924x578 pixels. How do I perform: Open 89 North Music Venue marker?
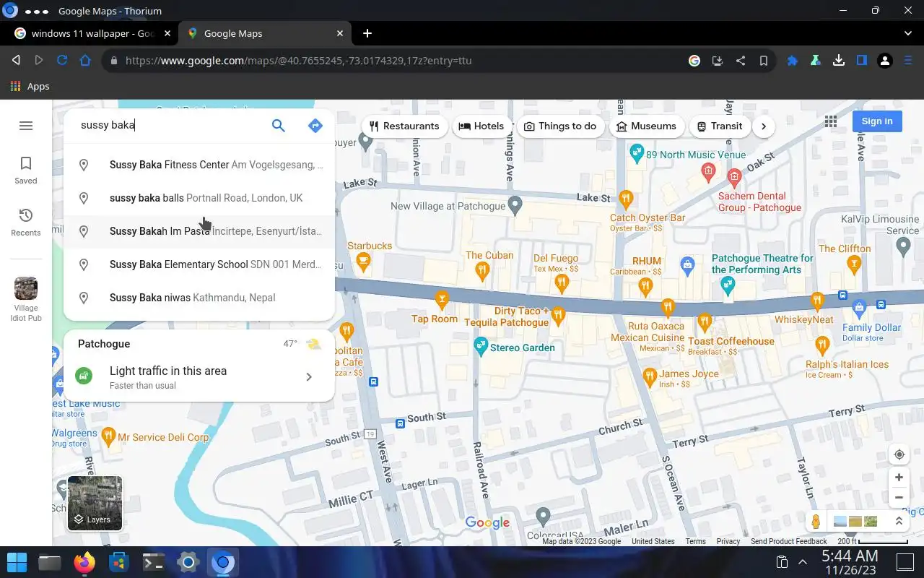(636, 153)
